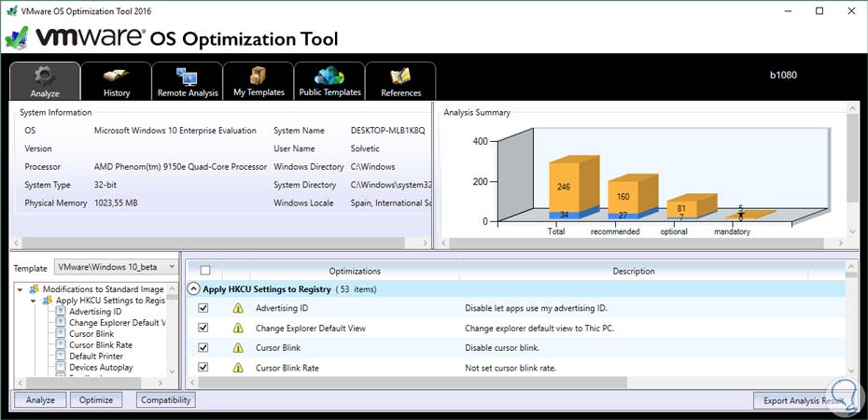Click the Analyze button at bottom
Image resolution: width=868 pixels, height=420 pixels.
pos(40,400)
